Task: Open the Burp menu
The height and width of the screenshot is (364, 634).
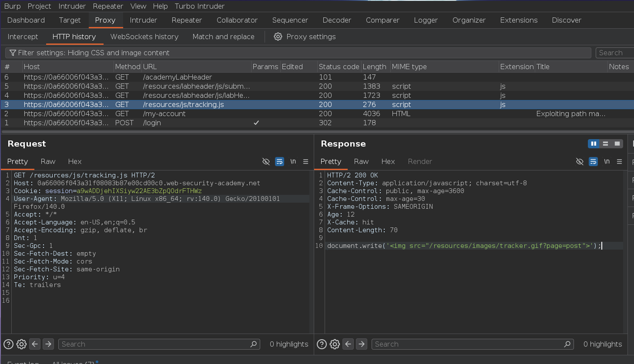Action: pos(12,6)
